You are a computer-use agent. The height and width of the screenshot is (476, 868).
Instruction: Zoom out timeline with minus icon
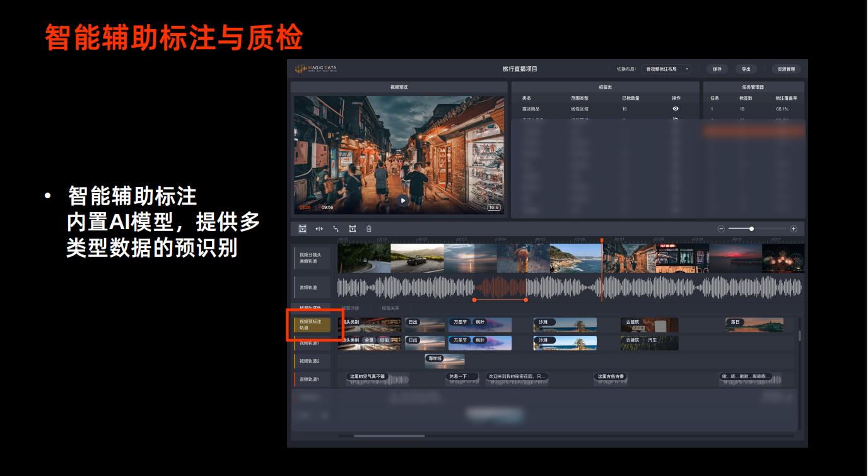(x=721, y=229)
